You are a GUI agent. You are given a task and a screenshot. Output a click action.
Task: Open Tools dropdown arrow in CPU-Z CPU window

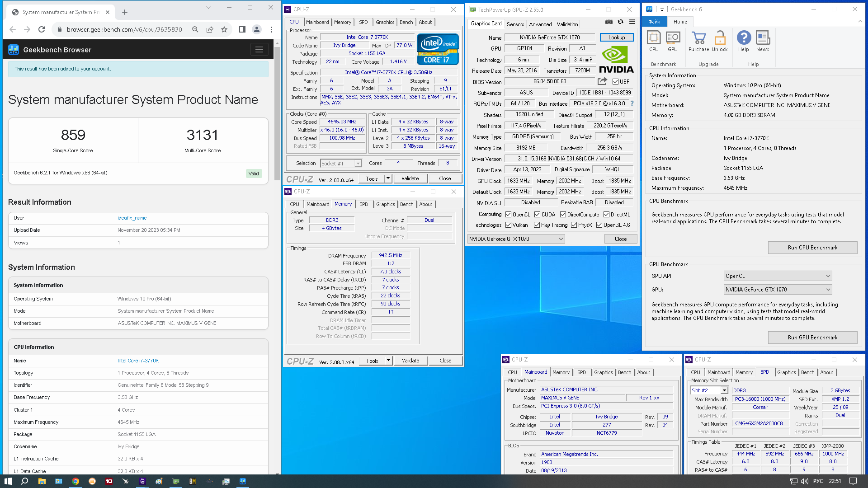(x=388, y=178)
